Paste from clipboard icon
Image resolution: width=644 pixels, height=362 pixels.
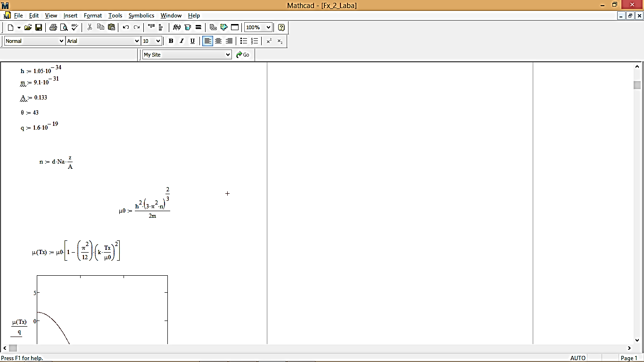(x=111, y=27)
